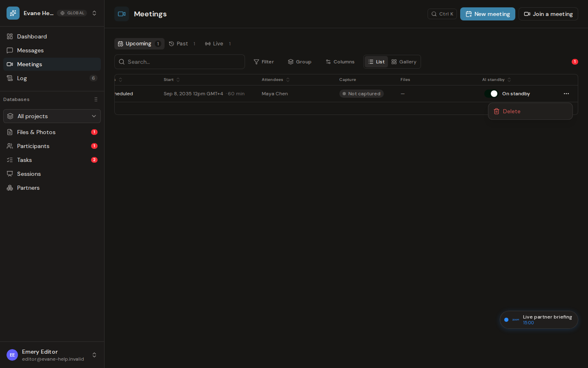The image size is (588, 368).
Task: Open the Columns settings
Action: (x=340, y=62)
